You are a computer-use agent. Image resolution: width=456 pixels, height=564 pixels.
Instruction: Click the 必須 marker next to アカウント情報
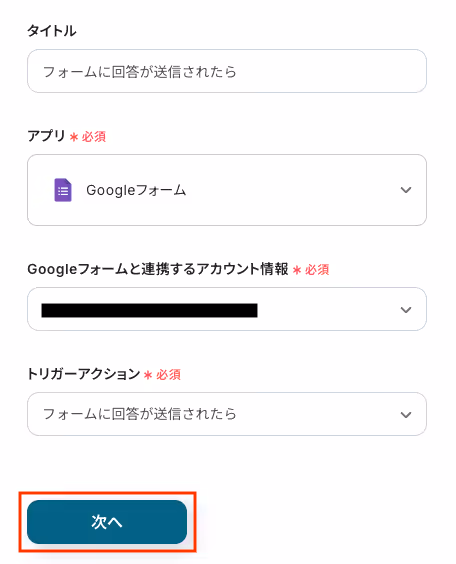click(x=317, y=270)
